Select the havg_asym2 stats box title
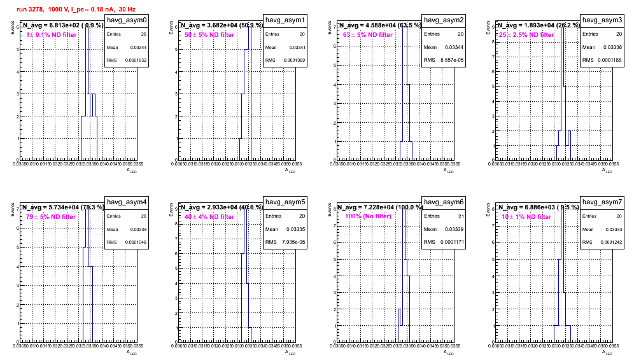 point(444,20)
